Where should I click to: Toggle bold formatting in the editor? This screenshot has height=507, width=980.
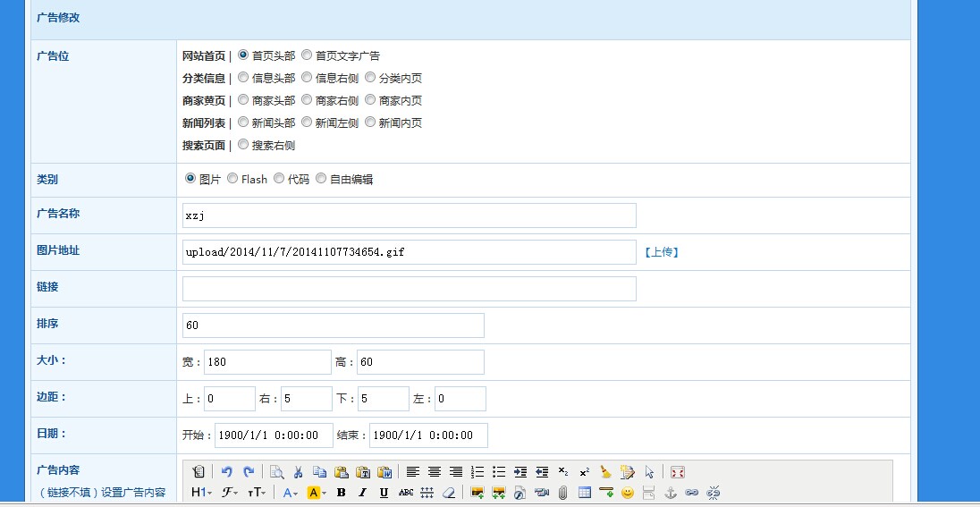(x=341, y=493)
